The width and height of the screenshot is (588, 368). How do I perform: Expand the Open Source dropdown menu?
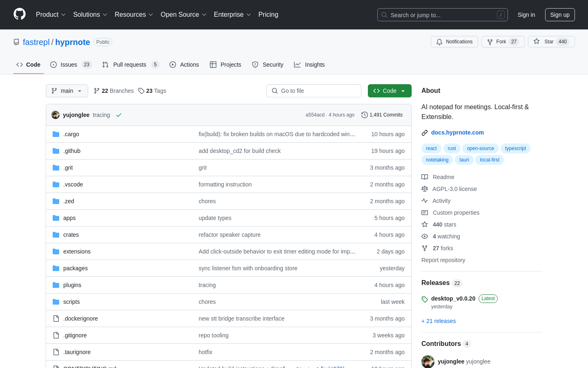pos(184,14)
